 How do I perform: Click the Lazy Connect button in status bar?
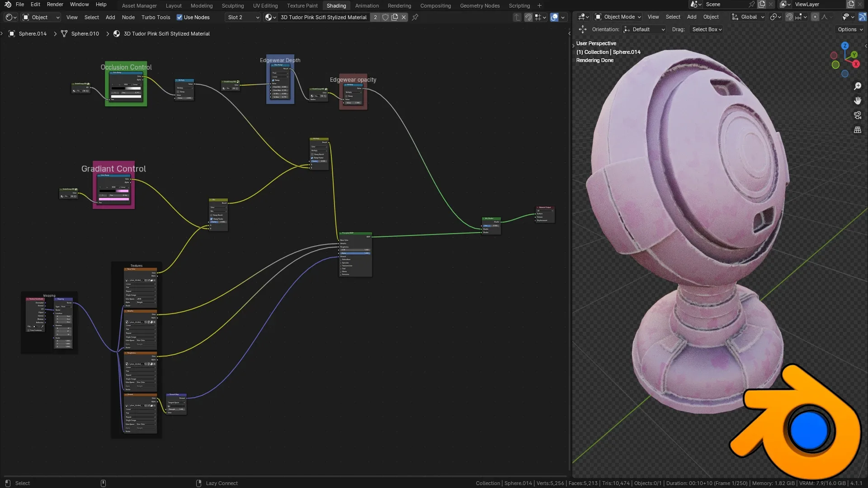pos(221,483)
